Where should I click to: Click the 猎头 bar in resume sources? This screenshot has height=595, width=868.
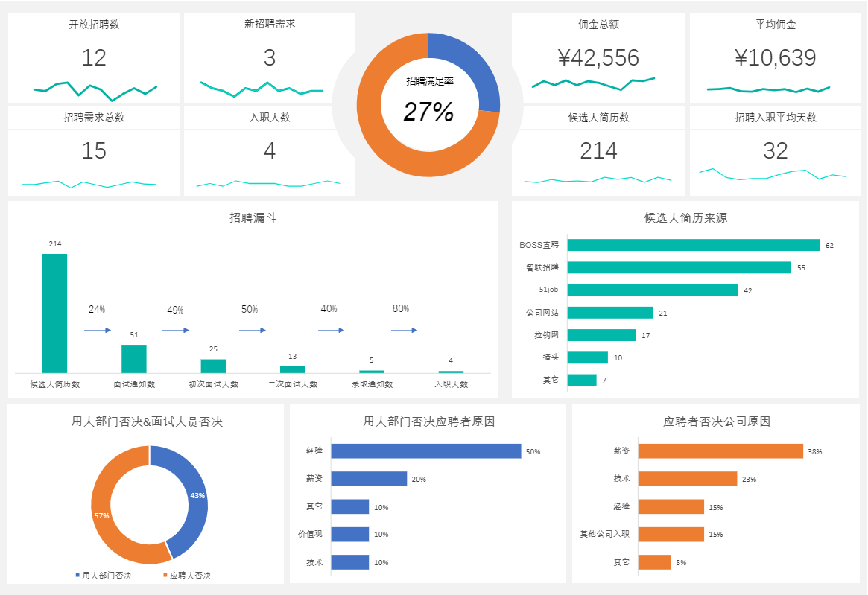pos(586,357)
